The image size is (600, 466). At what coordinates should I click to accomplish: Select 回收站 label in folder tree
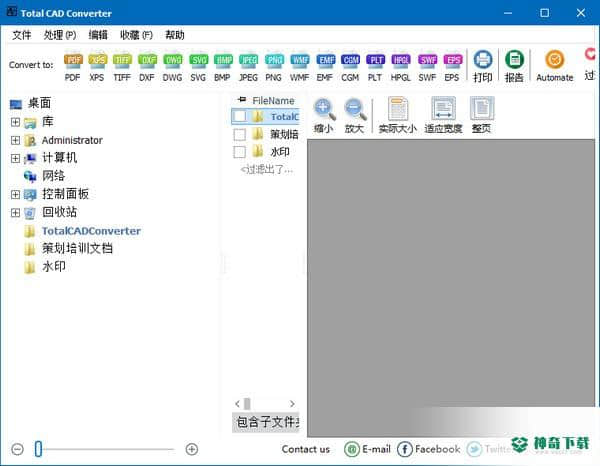coord(59,212)
